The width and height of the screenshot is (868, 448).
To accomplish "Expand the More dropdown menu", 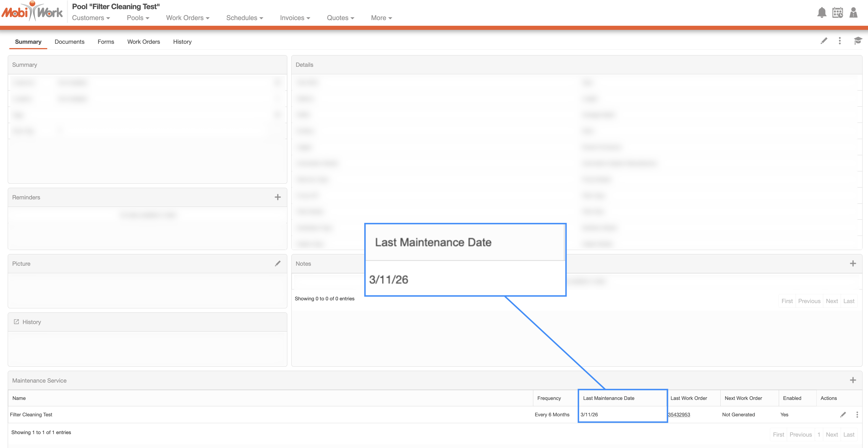I will pyautogui.click(x=381, y=18).
